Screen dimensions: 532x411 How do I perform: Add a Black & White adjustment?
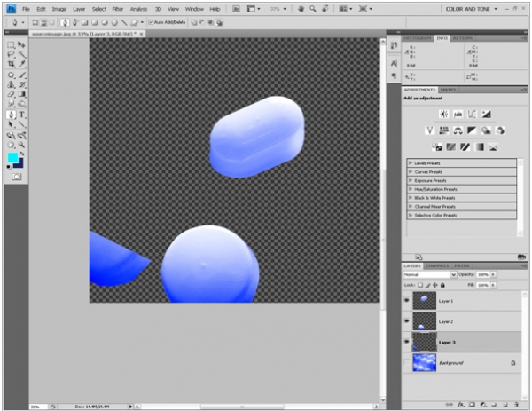[x=472, y=130]
